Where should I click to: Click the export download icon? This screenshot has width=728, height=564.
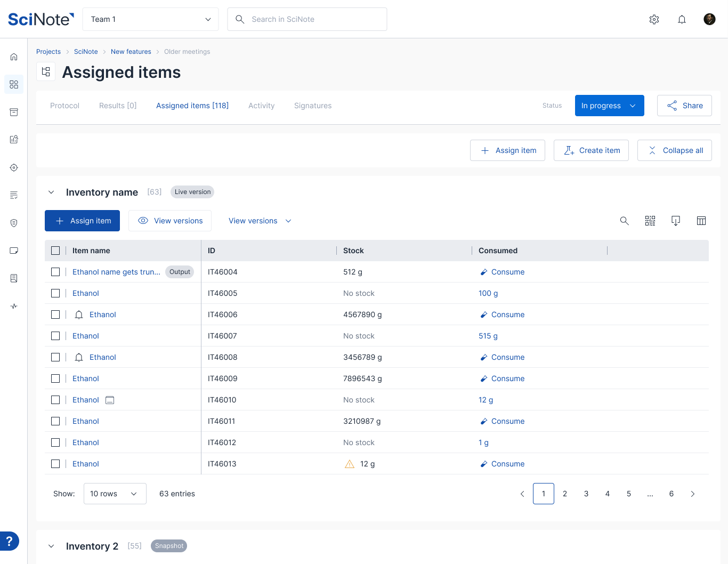click(x=676, y=221)
